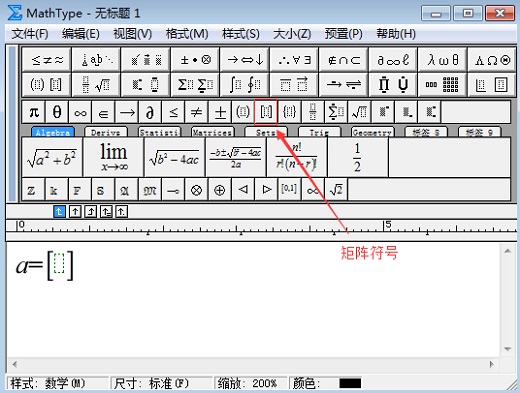Screen dimensions: 520x393
Task: Insert the circled times symbol
Action: 196,190
